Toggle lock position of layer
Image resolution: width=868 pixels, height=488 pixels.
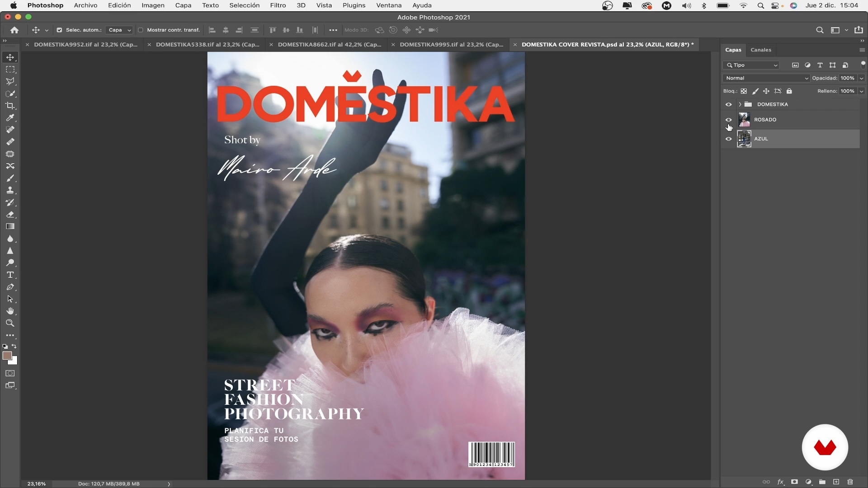(766, 91)
